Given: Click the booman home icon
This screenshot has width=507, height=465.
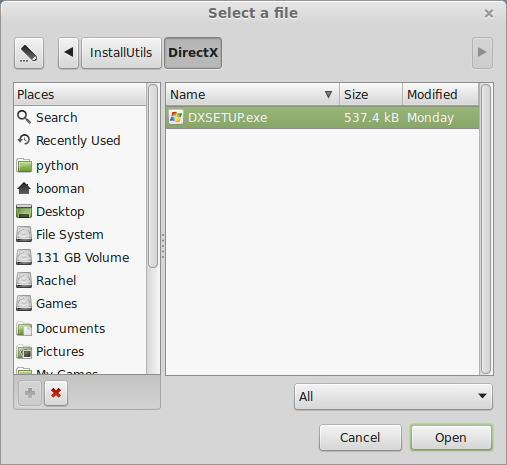Looking at the screenshot, I should pos(24,188).
